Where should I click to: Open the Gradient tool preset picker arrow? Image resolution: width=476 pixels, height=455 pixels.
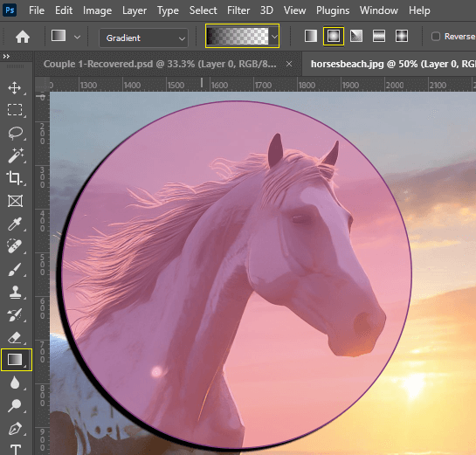pyautogui.click(x=78, y=37)
